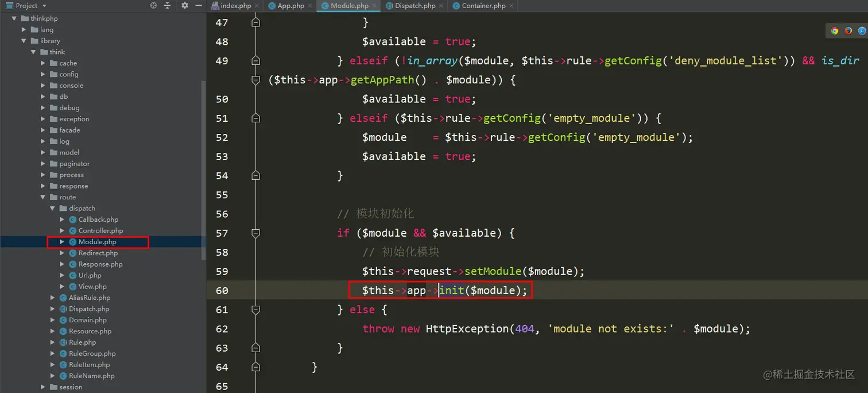The image size is (868, 393).
Task: Click the locate-current-file target icon in Project panel
Action: click(153, 6)
